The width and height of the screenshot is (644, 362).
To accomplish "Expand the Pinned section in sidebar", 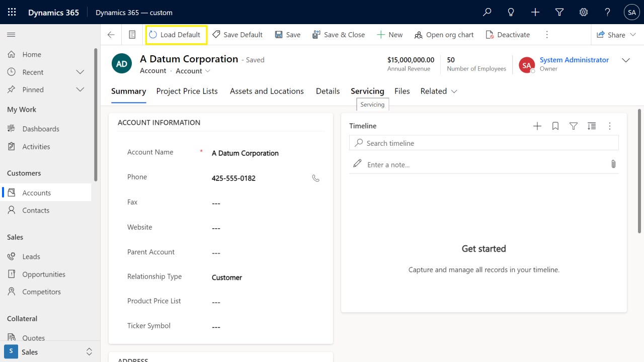I will pyautogui.click(x=79, y=89).
